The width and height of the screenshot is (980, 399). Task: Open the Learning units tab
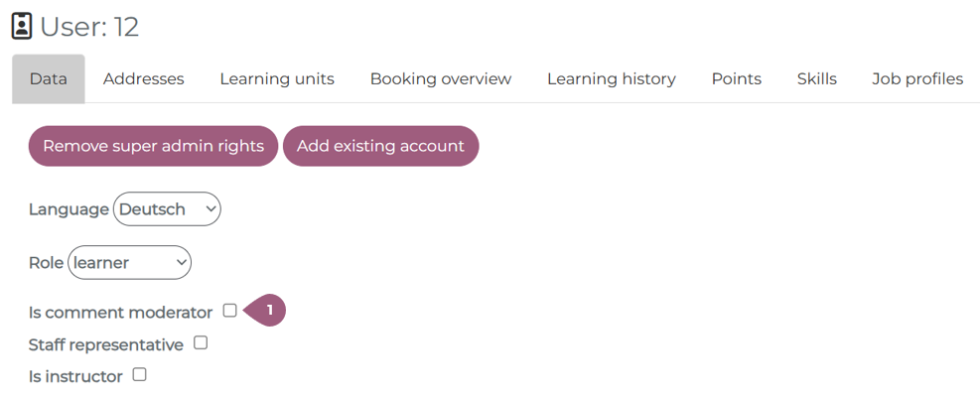277,79
